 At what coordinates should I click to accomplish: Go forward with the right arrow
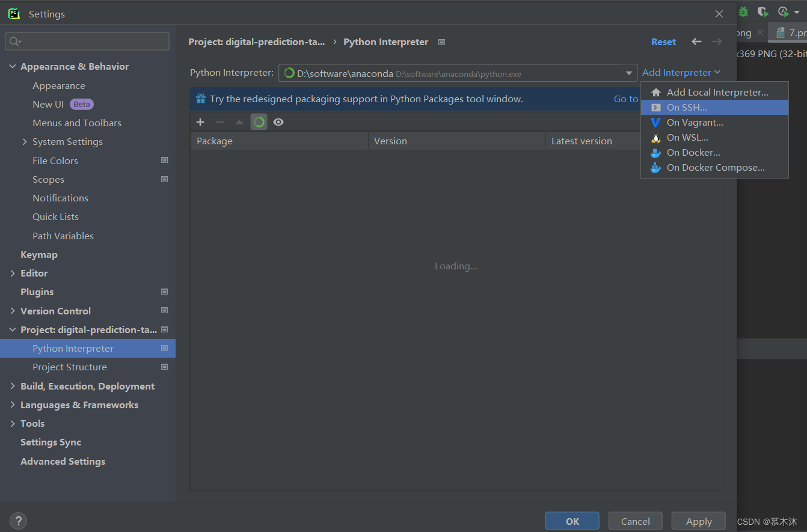(717, 41)
